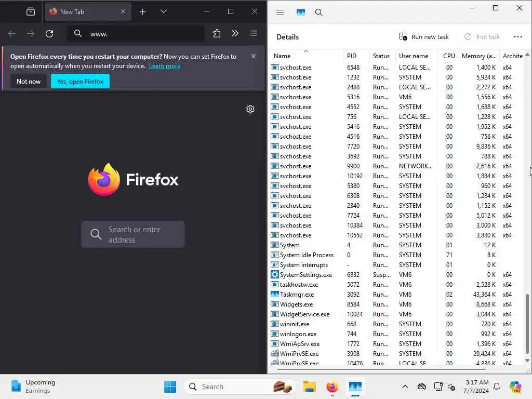
Task: Select Taskmgr.exe process row
Action: tap(397, 295)
